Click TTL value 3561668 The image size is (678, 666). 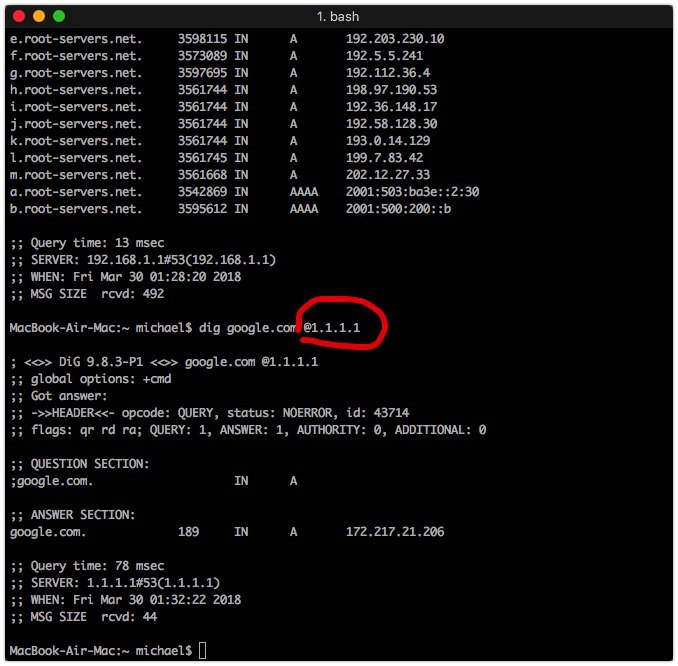click(202, 175)
